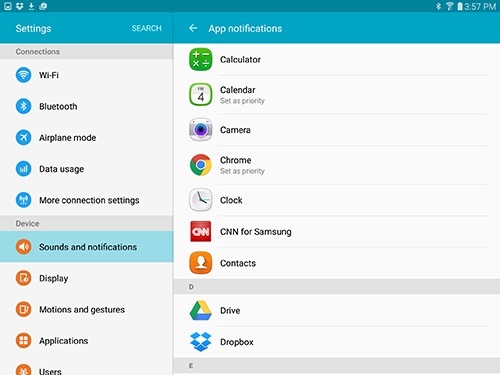Open Applications label in sidebar
The width and height of the screenshot is (500, 375).
64,341
